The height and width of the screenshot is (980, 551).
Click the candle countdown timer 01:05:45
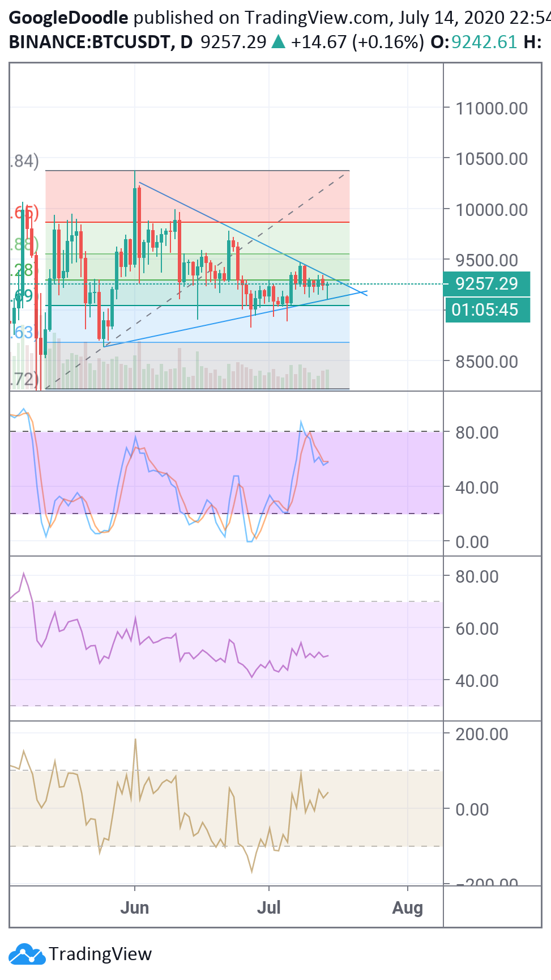(x=486, y=310)
